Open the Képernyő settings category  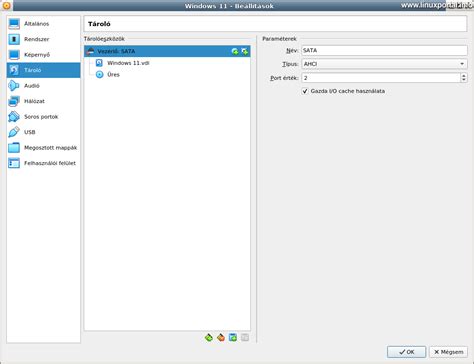pos(43,55)
